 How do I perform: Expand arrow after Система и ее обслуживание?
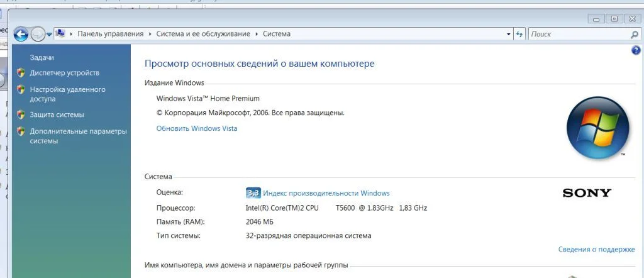pos(257,34)
